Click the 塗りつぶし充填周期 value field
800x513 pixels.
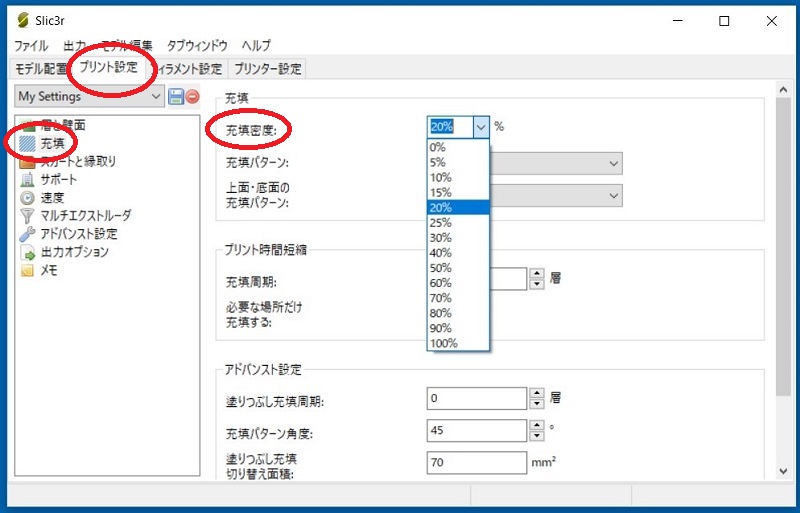pyautogui.click(x=477, y=398)
